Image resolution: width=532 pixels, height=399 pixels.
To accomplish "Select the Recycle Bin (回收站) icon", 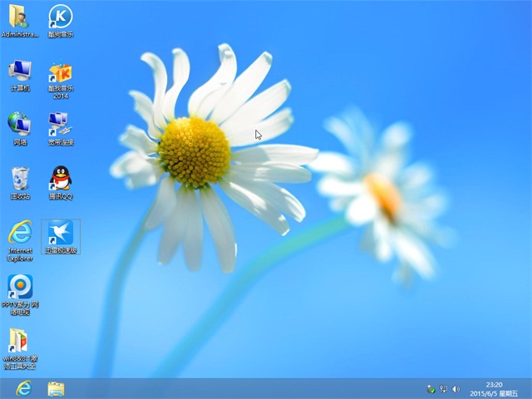I will click(x=19, y=179).
